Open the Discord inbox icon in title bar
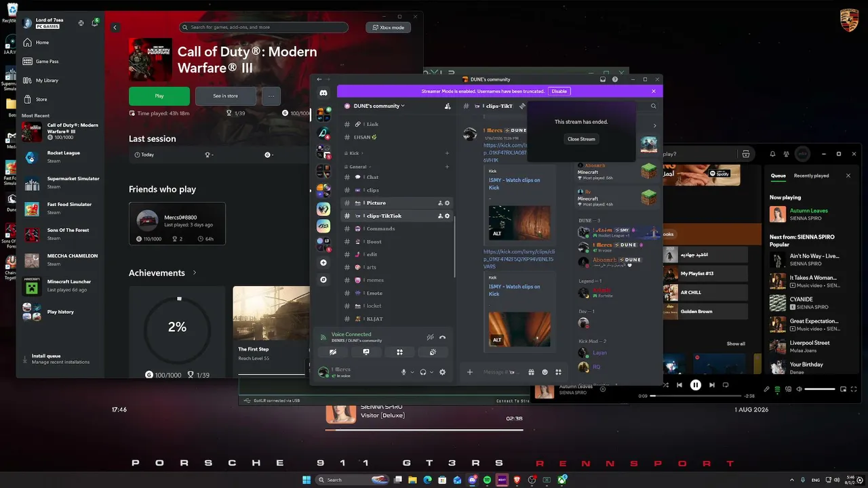 pos(602,79)
